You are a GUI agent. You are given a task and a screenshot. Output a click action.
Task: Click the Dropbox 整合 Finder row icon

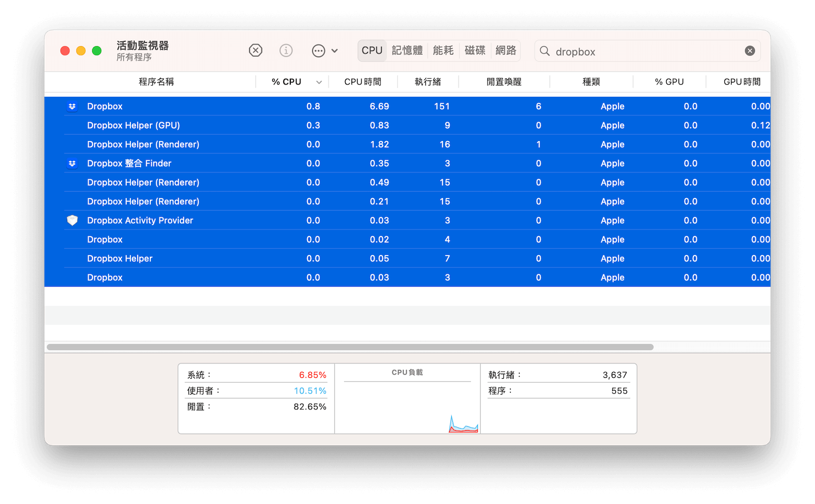coord(72,163)
